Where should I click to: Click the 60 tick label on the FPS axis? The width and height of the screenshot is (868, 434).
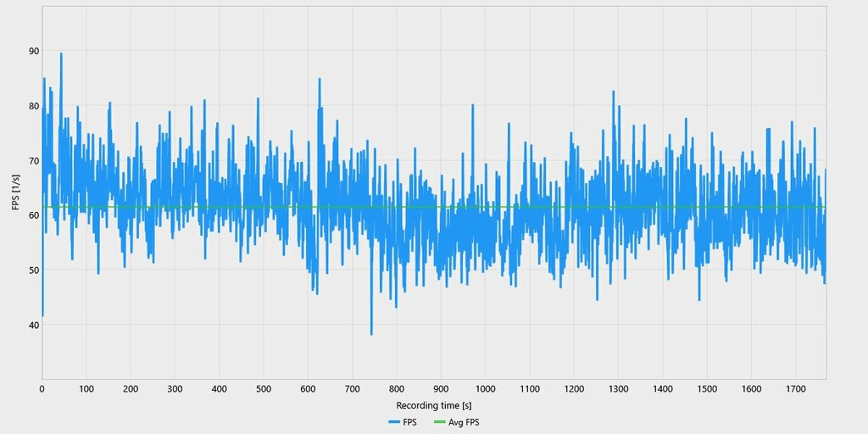pyautogui.click(x=33, y=215)
